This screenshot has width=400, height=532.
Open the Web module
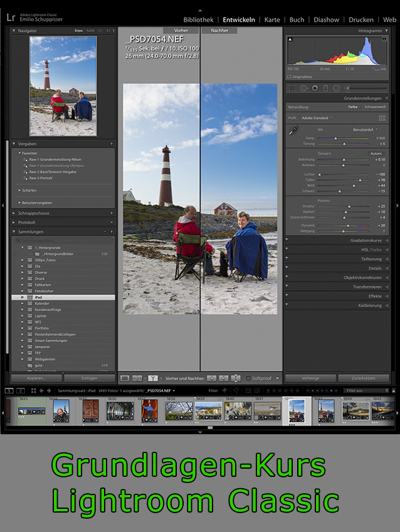point(389,19)
